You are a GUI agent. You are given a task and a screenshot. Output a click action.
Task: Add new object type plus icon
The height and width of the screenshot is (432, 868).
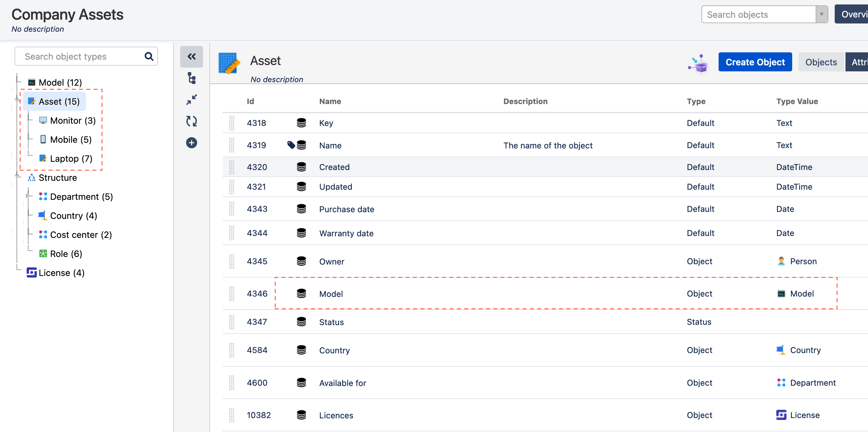[x=191, y=143]
